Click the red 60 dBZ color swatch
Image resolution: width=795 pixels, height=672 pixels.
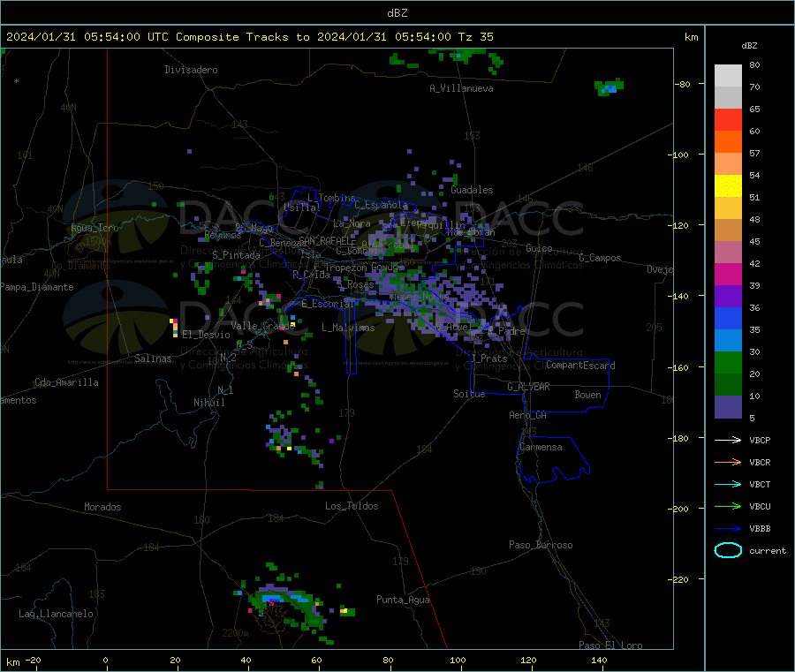tap(728, 119)
